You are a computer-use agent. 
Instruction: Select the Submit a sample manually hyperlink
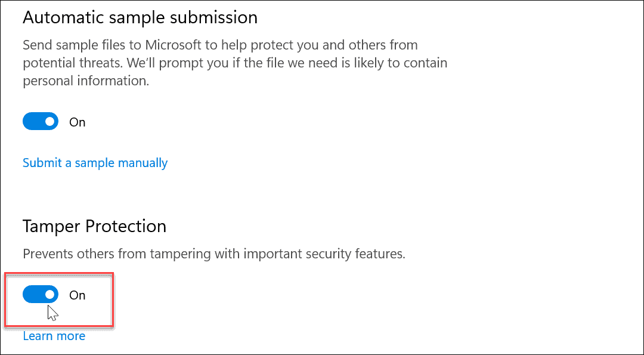[x=95, y=162]
